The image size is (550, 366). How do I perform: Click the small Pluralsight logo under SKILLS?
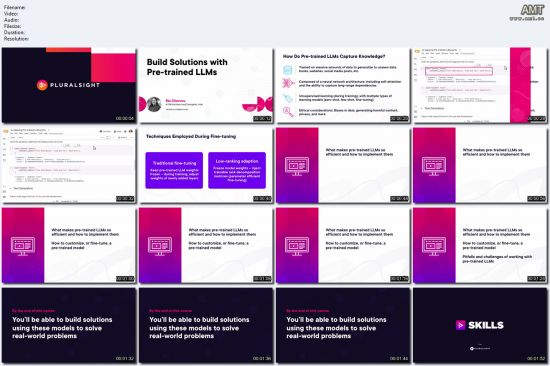(480, 348)
